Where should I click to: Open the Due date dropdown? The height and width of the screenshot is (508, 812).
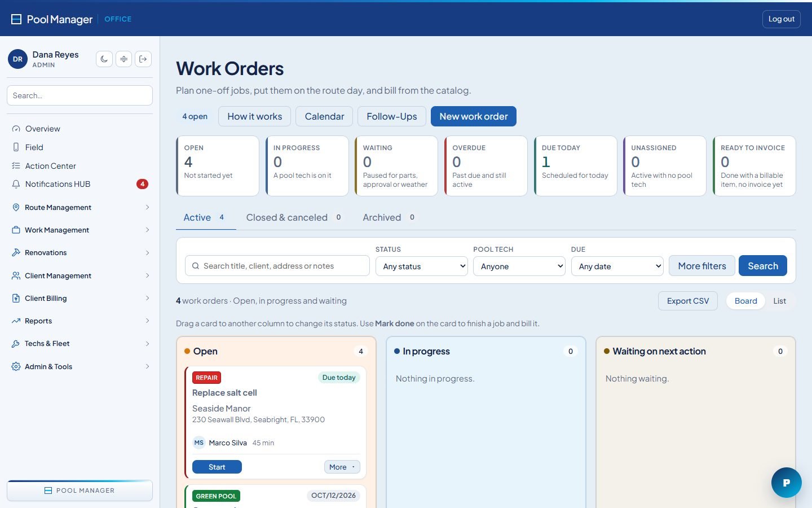[x=617, y=266]
